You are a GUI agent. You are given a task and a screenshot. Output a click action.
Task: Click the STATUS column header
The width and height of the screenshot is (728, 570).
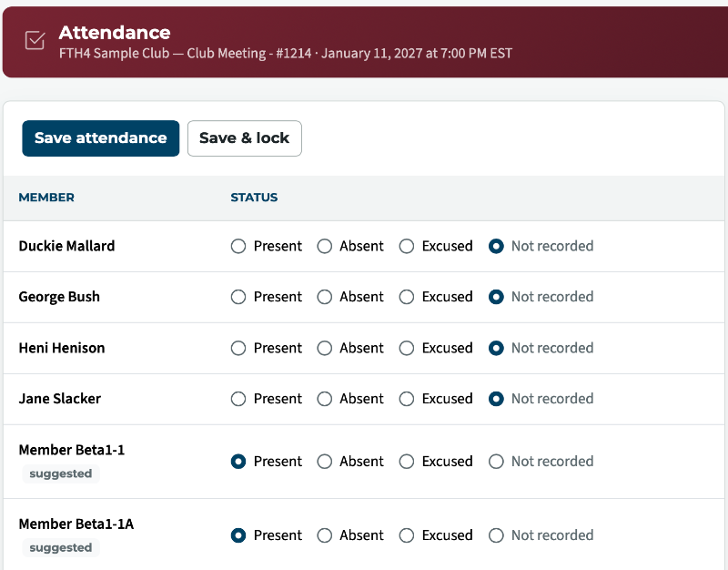coord(254,198)
